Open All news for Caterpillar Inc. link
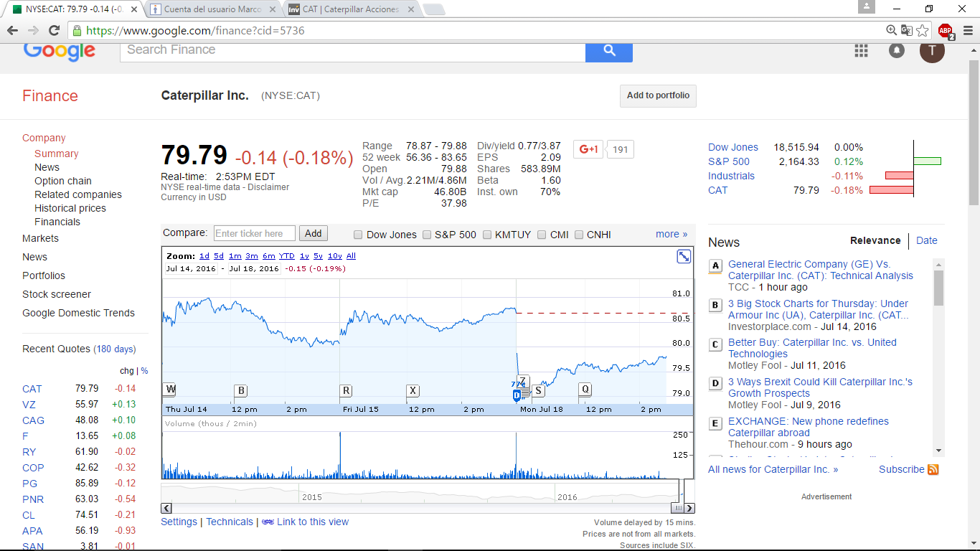Image resolution: width=980 pixels, height=551 pixels. tap(773, 469)
